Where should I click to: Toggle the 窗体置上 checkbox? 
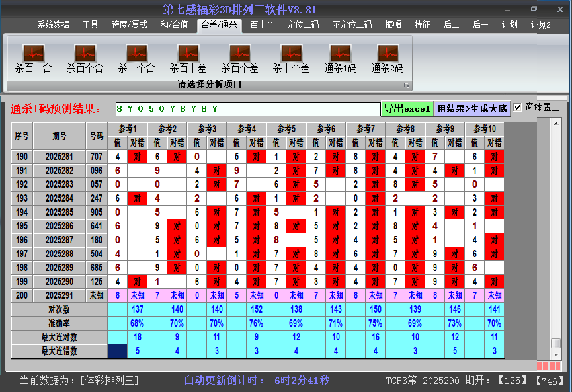pos(518,108)
